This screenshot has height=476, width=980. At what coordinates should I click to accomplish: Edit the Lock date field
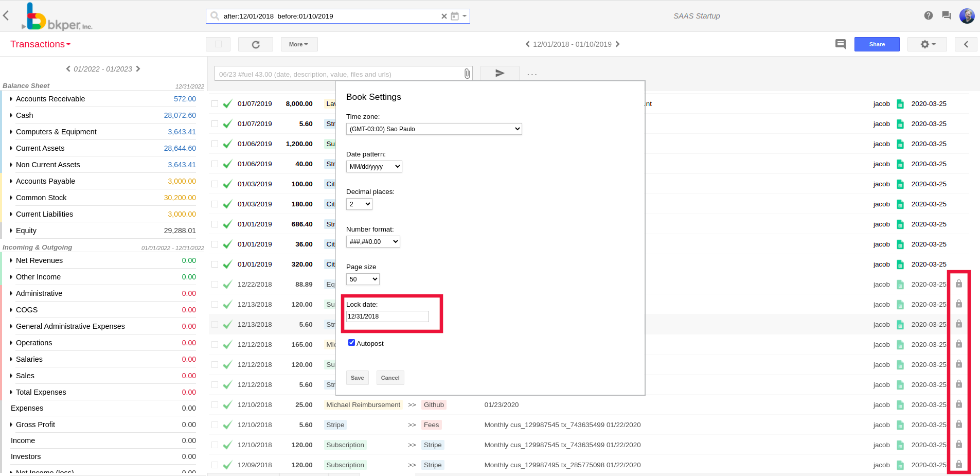(387, 316)
